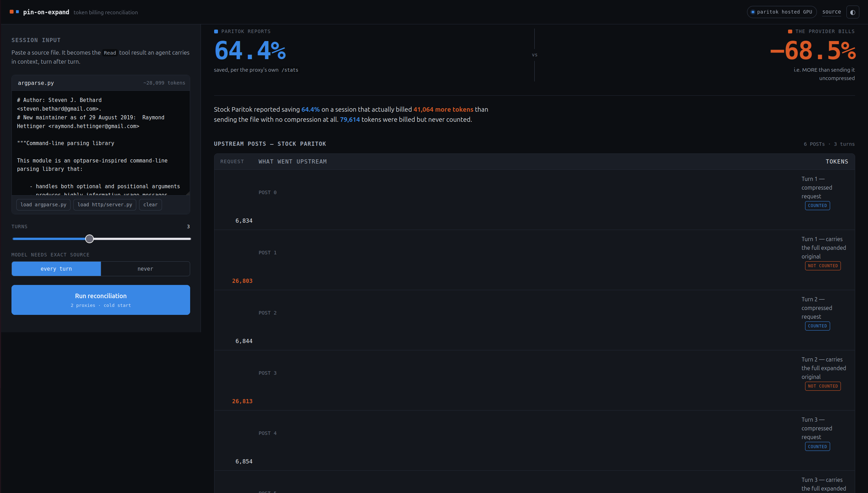
Task: Click the paritok hosted GPU status pill
Action: pos(781,12)
